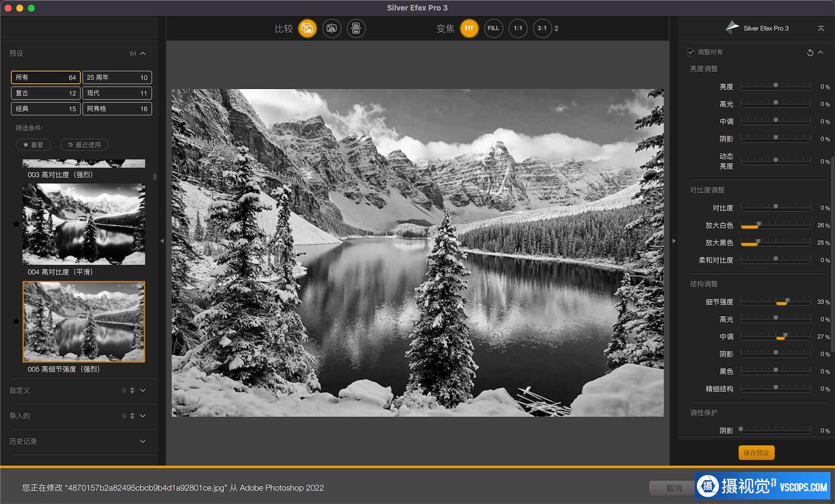Click the double-chevron collapse icon beside Silver Efex Pro 3
The width and height of the screenshot is (835, 504).
tap(820, 28)
